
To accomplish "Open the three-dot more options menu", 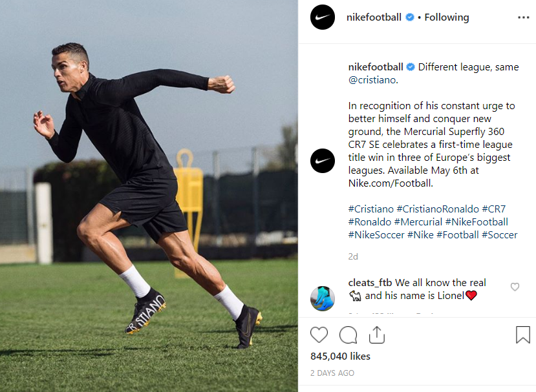I will pos(523,17).
